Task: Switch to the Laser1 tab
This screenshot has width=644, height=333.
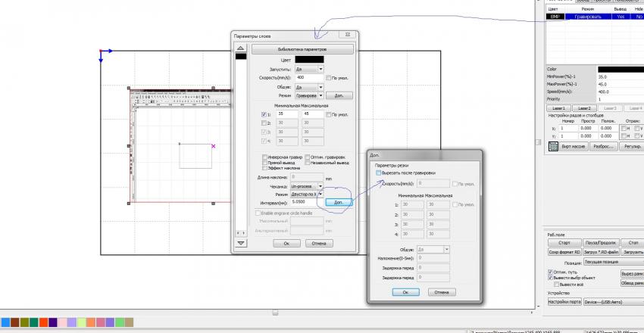Action: 558,108
